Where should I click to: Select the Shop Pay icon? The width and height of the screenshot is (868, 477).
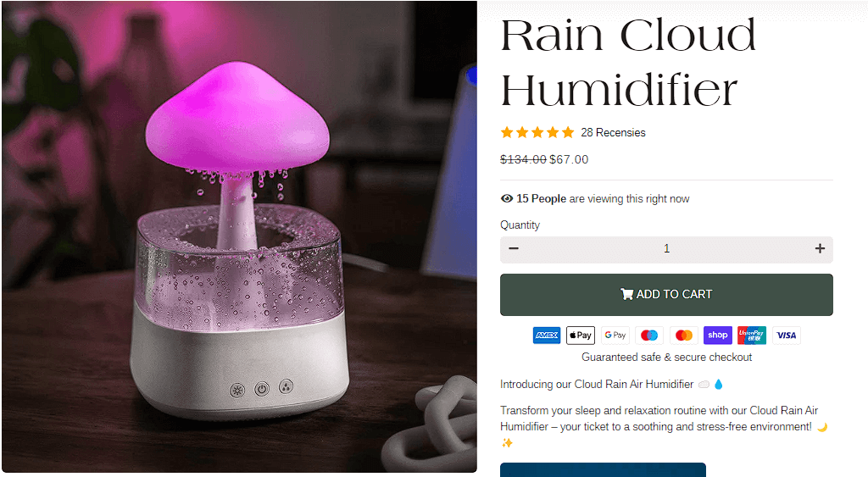tap(718, 336)
